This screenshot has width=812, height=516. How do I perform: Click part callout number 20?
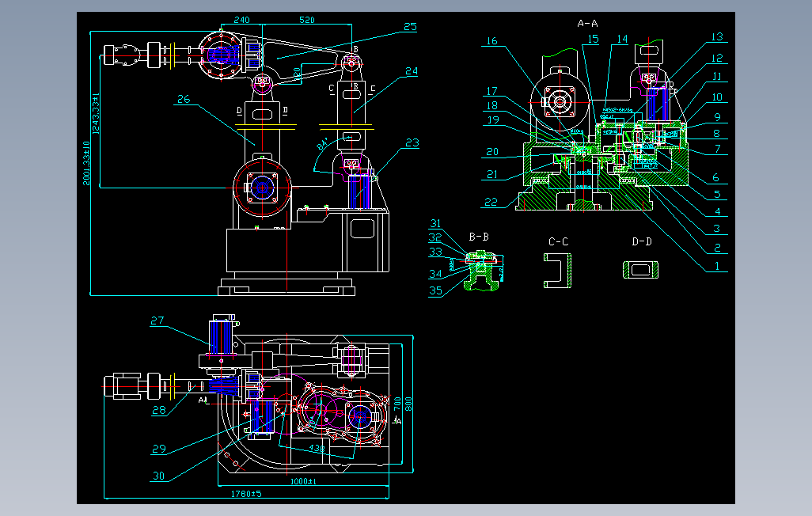click(x=492, y=152)
